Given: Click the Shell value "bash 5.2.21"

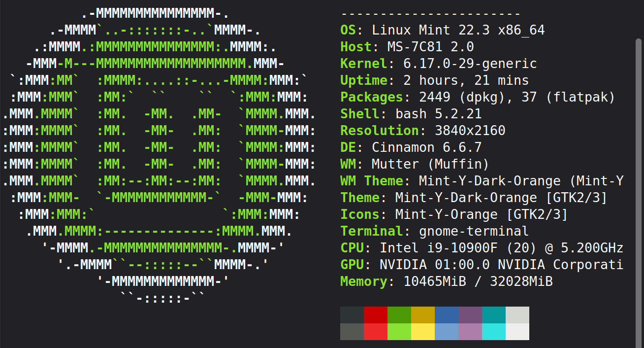Looking at the screenshot, I should [x=439, y=114].
